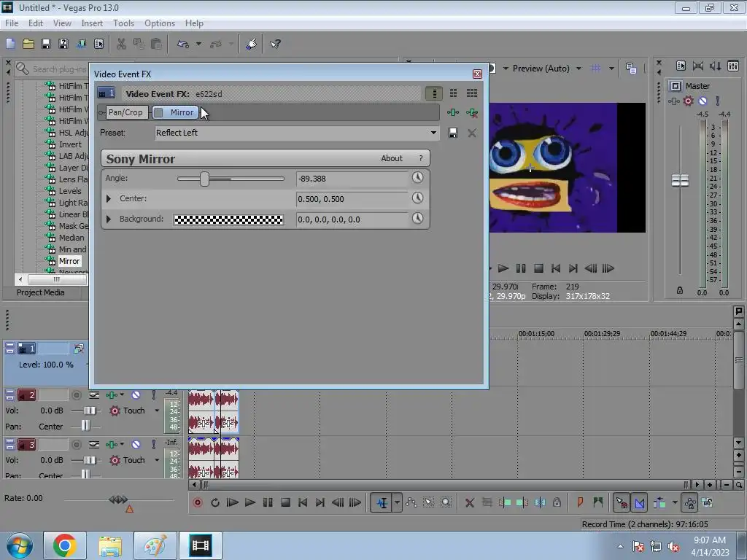Delete the current preset with X icon
The image size is (747, 560).
pyautogui.click(x=472, y=133)
